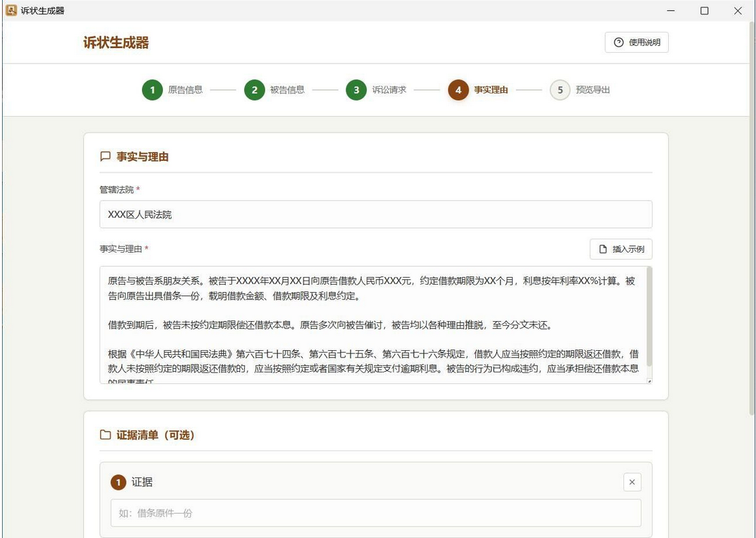Screen dimensions: 756x538
Task: Click the main page vertical scrollbar
Action: [752, 217]
